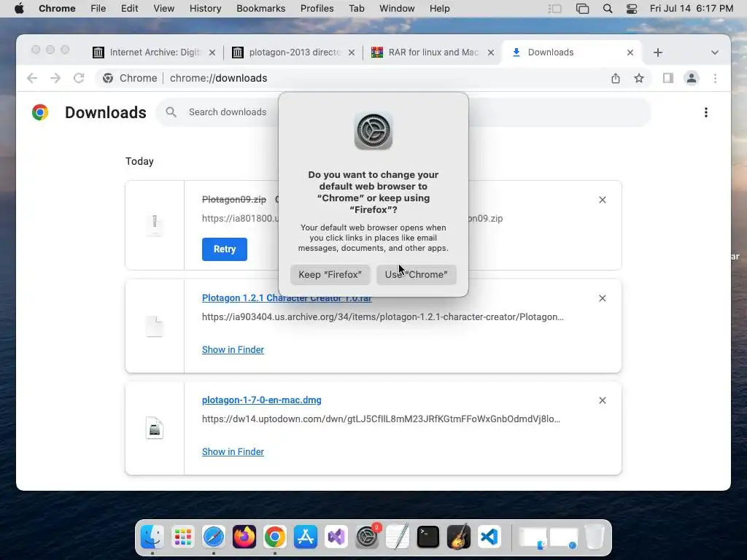Image resolution: width=747 pixels, height=560 pixels.
Task: Open the Apple menu
Action: point(19,9)
